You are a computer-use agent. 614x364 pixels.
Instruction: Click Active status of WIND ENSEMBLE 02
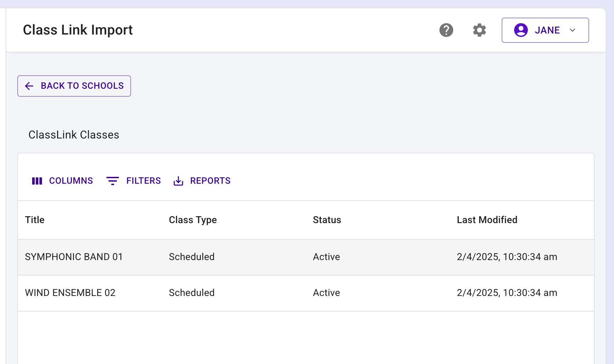[326, 293]
